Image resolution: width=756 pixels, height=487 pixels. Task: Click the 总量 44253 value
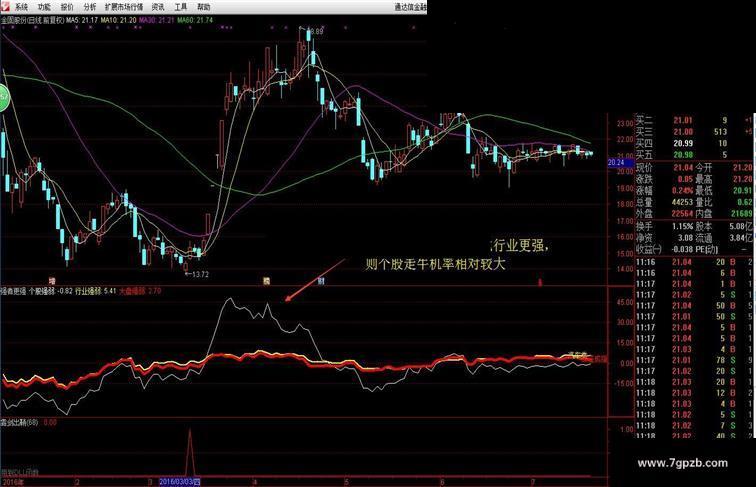(x=682, y=202)
